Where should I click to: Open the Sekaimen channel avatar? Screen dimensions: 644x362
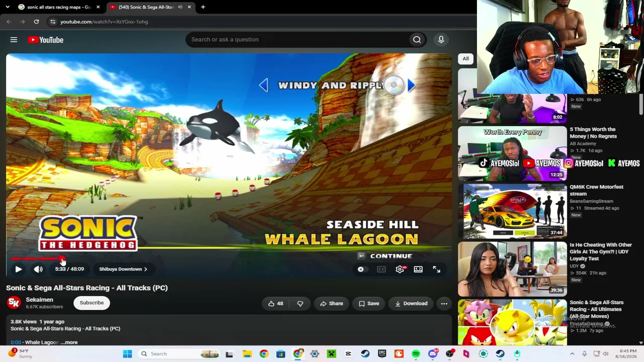coord(14,303)
